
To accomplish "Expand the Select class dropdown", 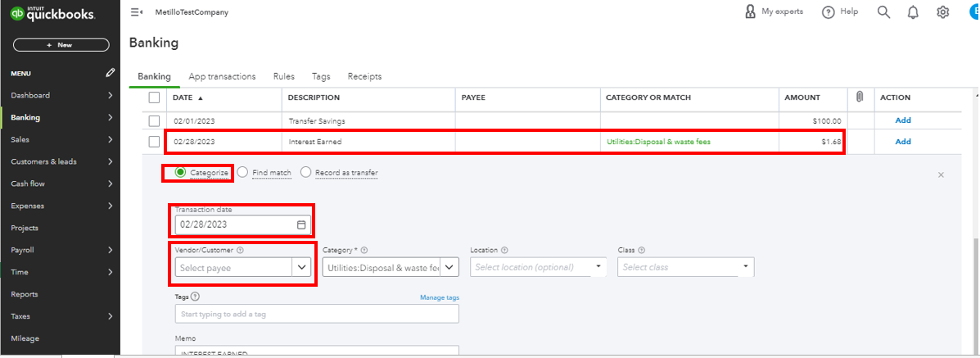I will [x=745, y=267].
